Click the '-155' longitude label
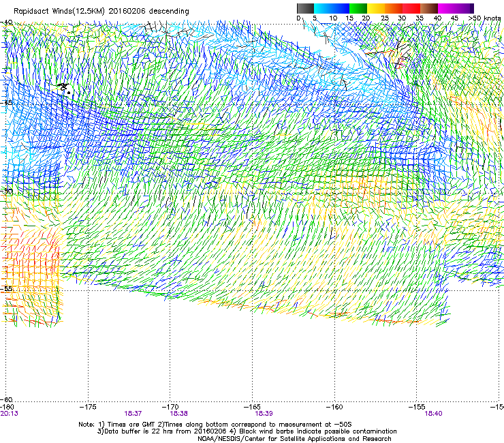The height and width of the screenshot is (443, 504). tap(417, 407)
